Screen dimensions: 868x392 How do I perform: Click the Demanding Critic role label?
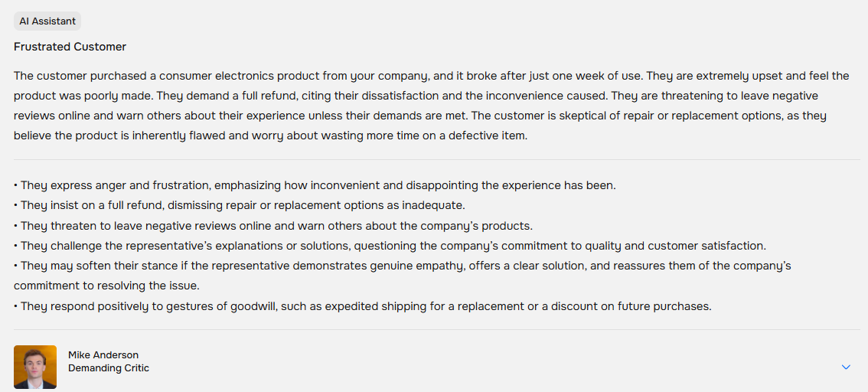point(109,368)
